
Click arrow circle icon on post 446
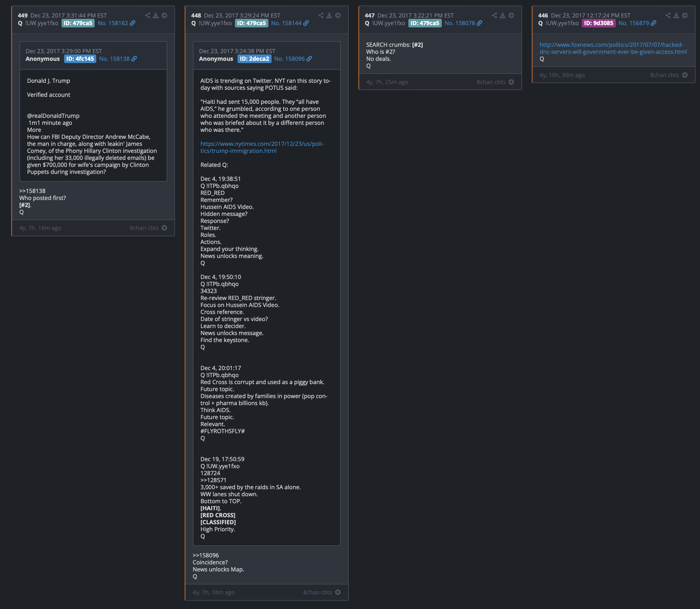pos(685,15)
